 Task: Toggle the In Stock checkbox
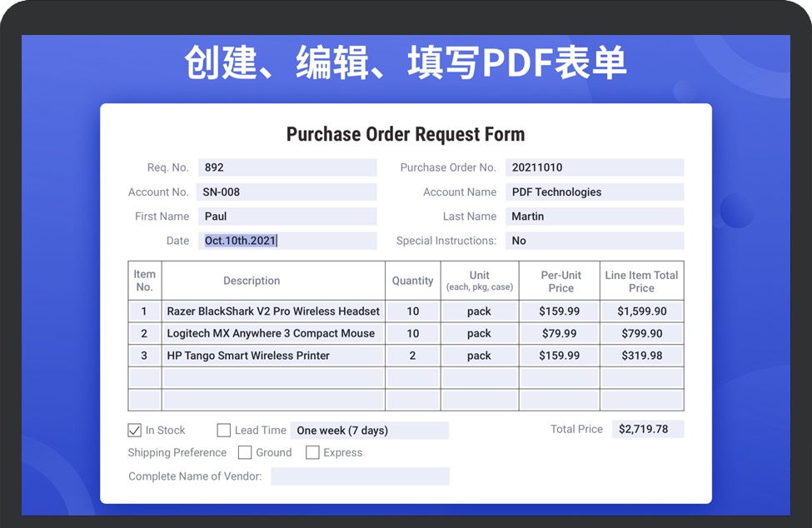pyautogui.click(x=134, y=431)
